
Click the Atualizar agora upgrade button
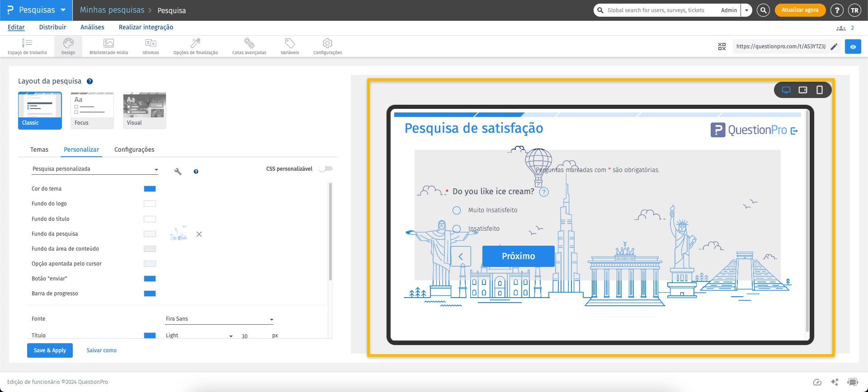(x=800, y=10)
